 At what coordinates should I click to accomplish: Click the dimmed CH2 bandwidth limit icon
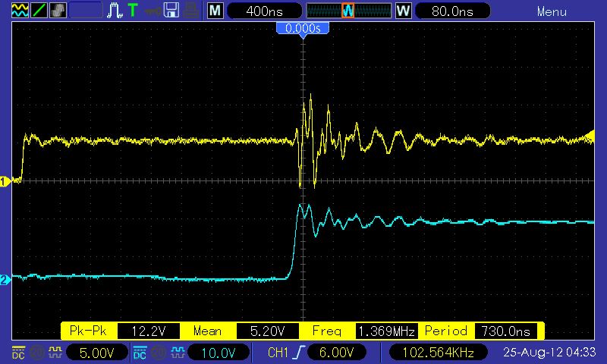coord(158,353)
